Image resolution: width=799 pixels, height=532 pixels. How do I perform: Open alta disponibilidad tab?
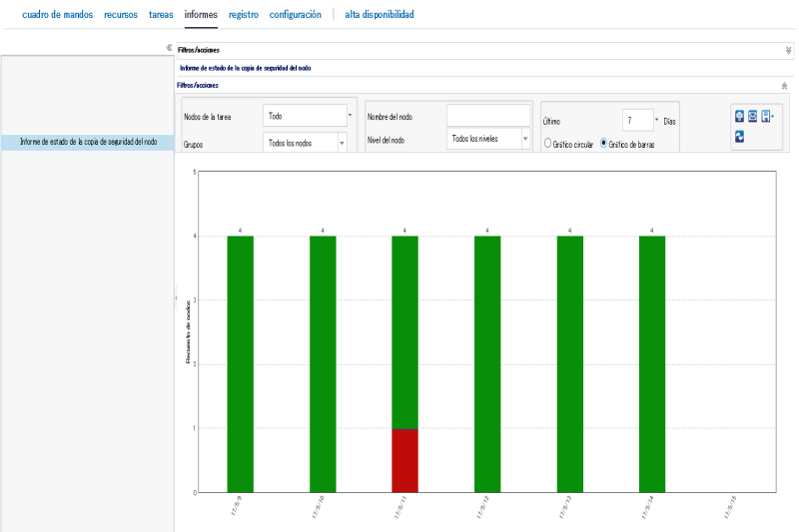click(x=380, y=15)
